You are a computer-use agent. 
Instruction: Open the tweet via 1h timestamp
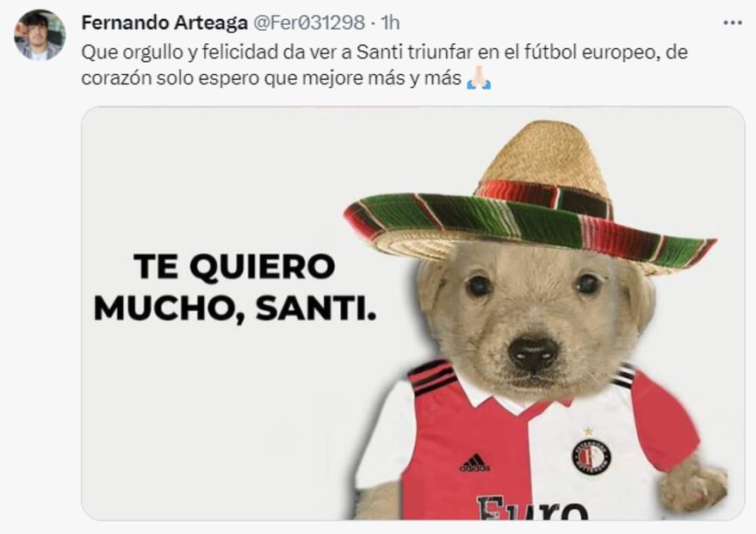click(390, 22)
